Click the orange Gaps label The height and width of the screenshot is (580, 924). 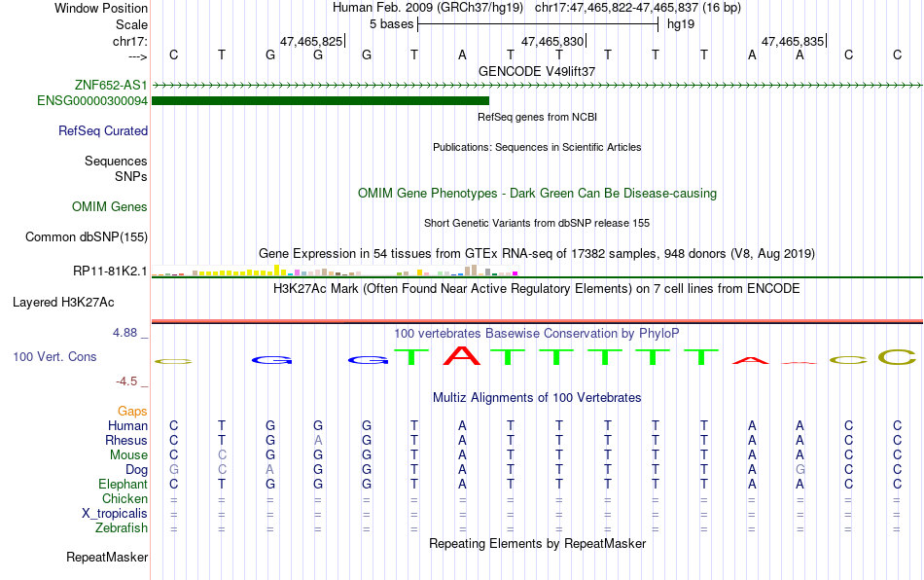[x=132, y=411]
